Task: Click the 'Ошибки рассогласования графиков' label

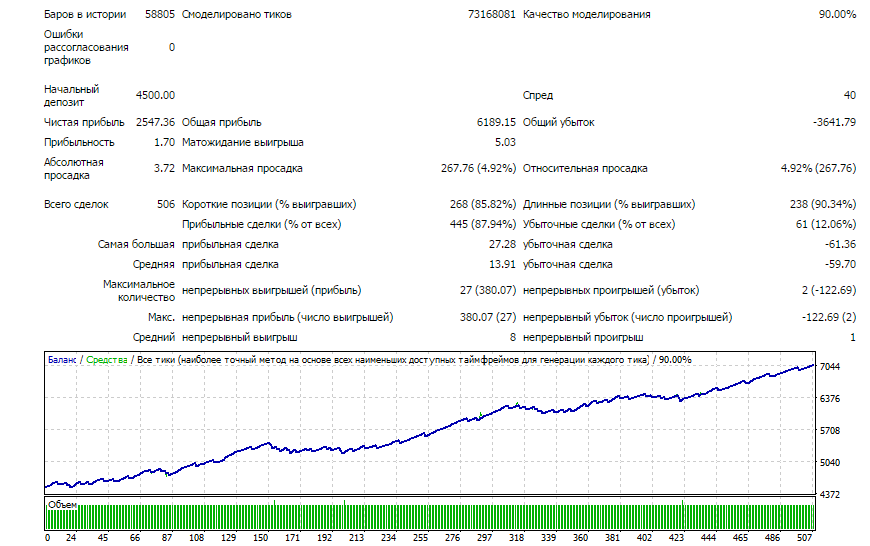Action: pos(86,47)
